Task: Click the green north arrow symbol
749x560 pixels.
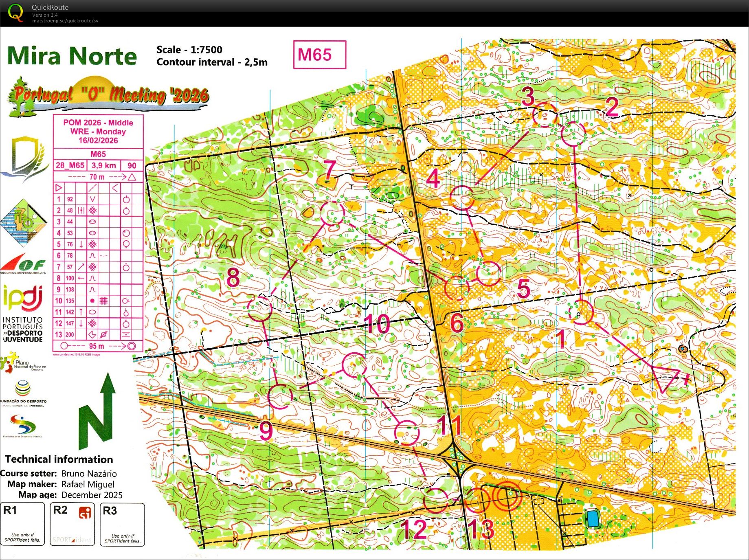Action: [98, 411]
